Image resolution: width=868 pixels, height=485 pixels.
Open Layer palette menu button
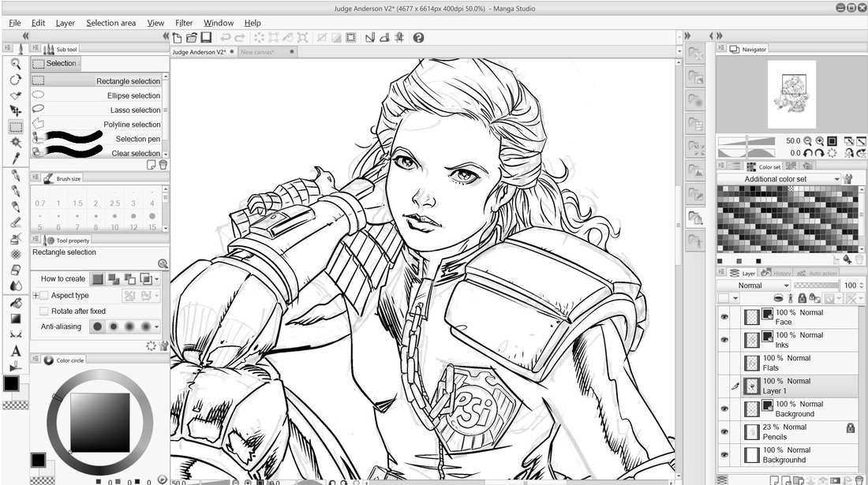(721, 273)
